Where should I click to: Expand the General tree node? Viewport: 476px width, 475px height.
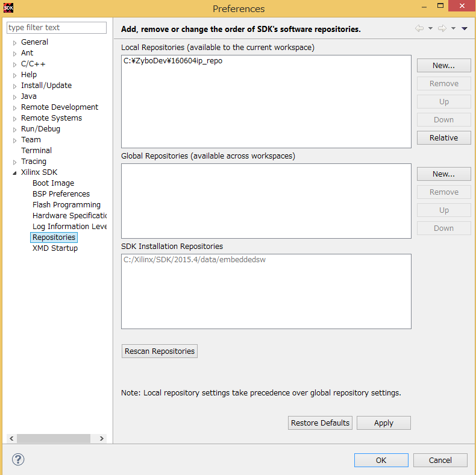[14, 43]
